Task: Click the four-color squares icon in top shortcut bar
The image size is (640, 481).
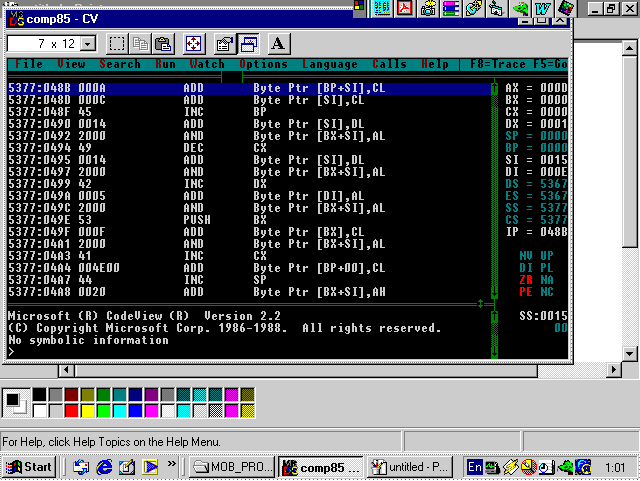Action: click(x=359, y=6)
